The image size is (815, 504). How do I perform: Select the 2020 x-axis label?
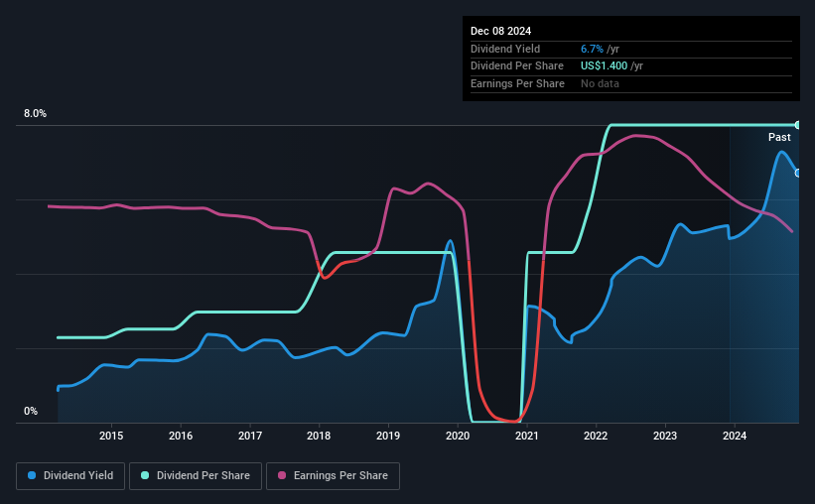coord(458,436)
